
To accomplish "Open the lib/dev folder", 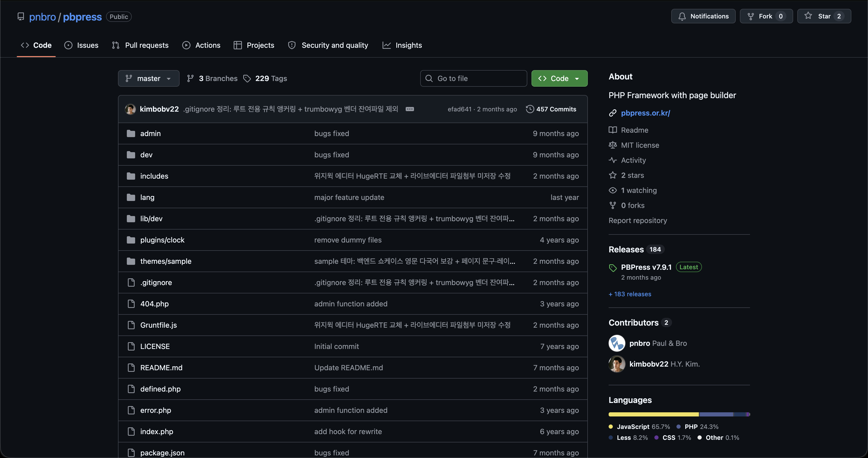I will pos(151,219).
